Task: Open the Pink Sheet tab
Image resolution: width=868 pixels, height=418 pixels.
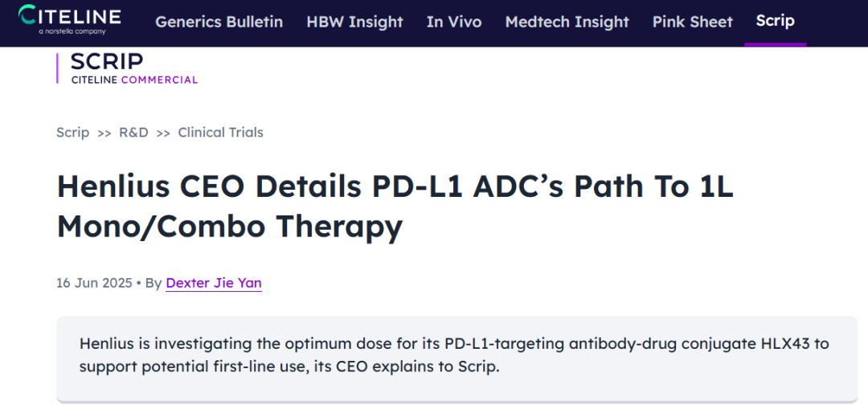Action: point(692,22)
